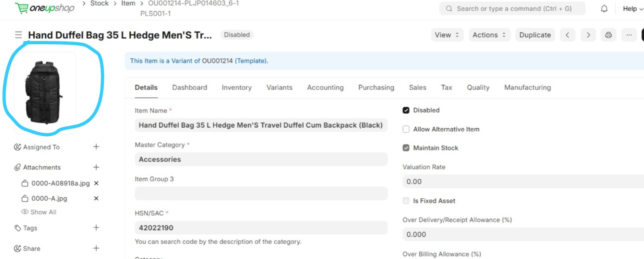Toggle the Is Fixed Asset checkbox
644x259 pixels.
click(x=406, y=201)
